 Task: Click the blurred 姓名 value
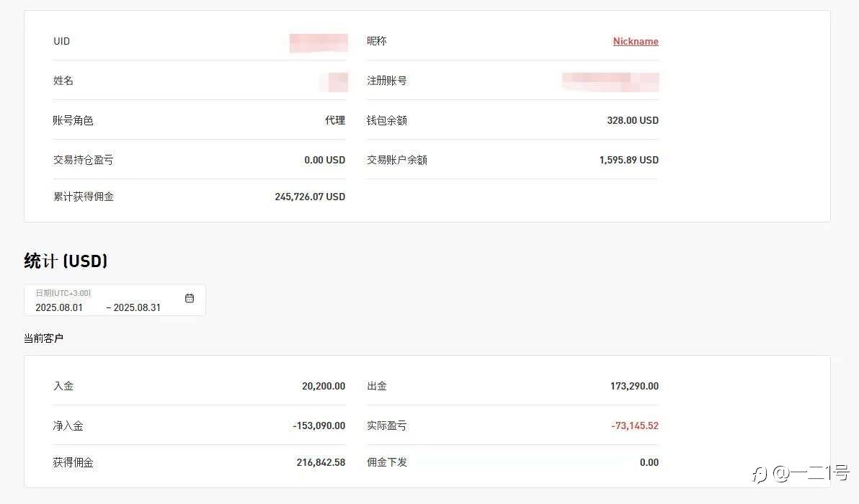click(x=337, y=81)
